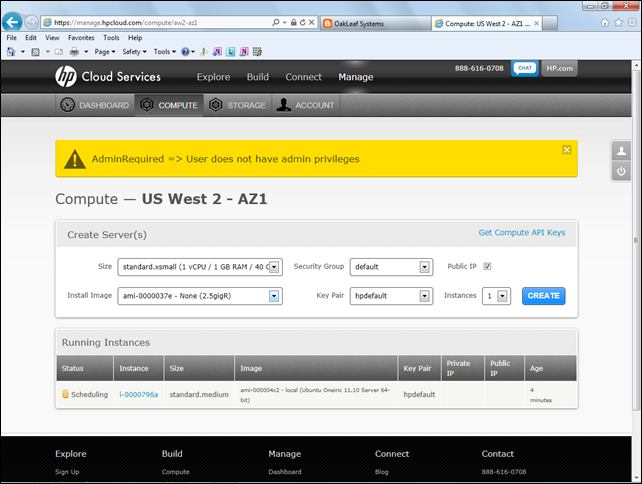The height and width of the screenshot is (484, 642).
Task: Open the View menu
Action: click(x=52, y=38)
